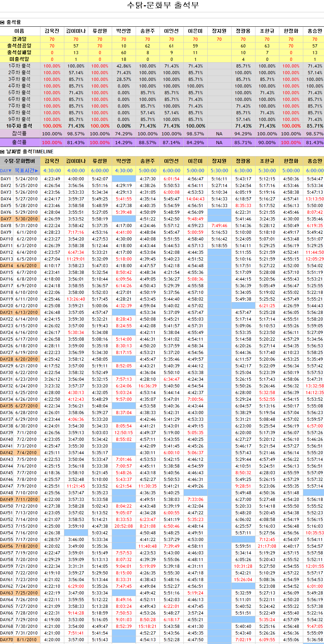This screenshot has width=324, height=644.
Task: Select the 참석률 row label
Action: (x=19, y=134)
